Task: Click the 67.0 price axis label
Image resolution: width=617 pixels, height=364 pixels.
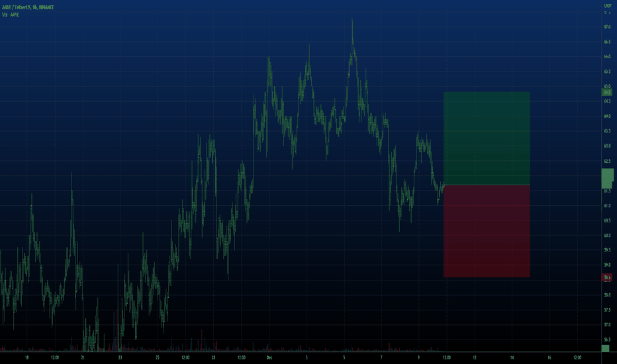Action: pyautogui.click(x=607, y=26)
